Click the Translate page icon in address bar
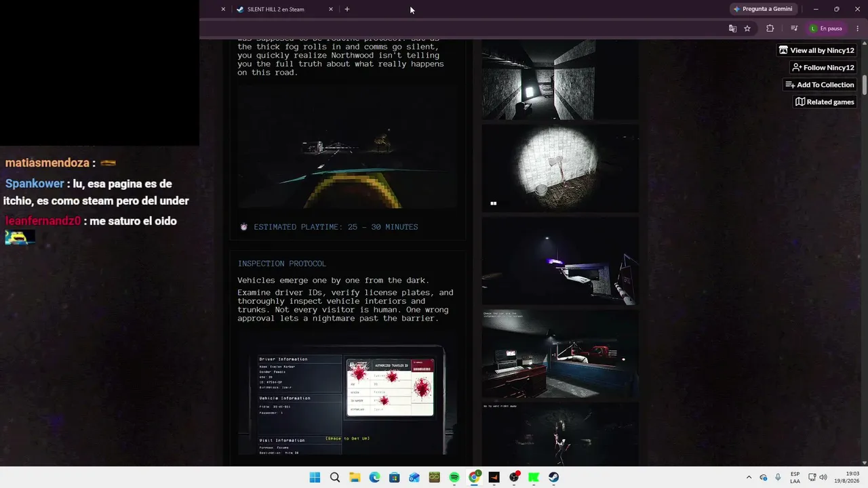 [732, 28]
